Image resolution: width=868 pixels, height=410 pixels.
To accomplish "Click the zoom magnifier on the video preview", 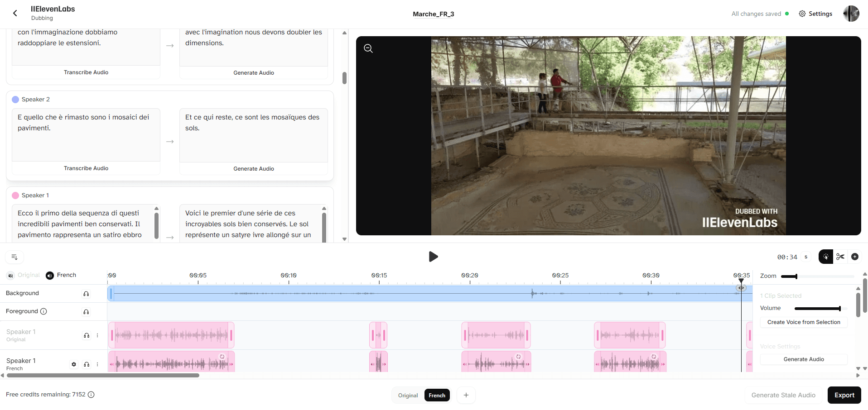I will click(x=368, y=48).
